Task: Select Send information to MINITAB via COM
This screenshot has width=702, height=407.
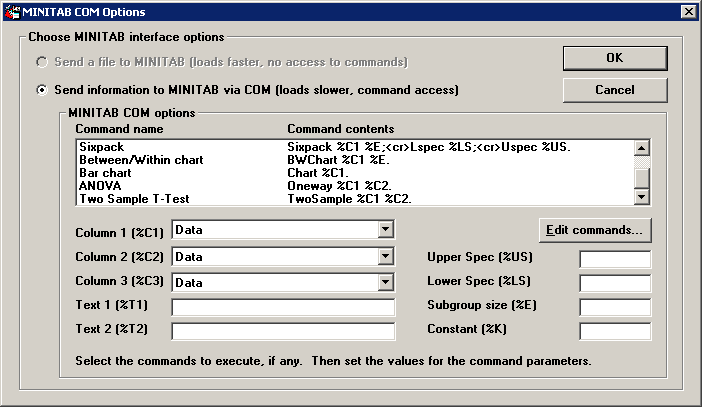Action: [x=42, y=90]
